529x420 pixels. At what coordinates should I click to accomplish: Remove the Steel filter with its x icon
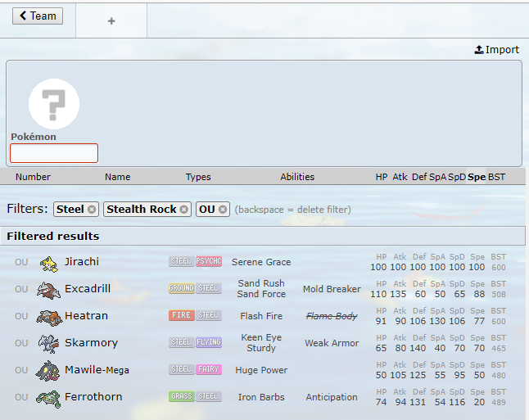tap(92, 210)
